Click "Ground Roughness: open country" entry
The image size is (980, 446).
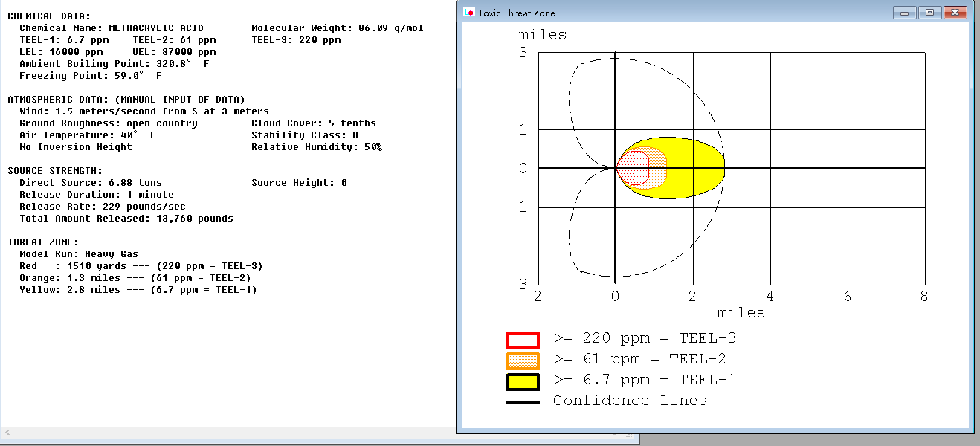click(x=109, y=123)
